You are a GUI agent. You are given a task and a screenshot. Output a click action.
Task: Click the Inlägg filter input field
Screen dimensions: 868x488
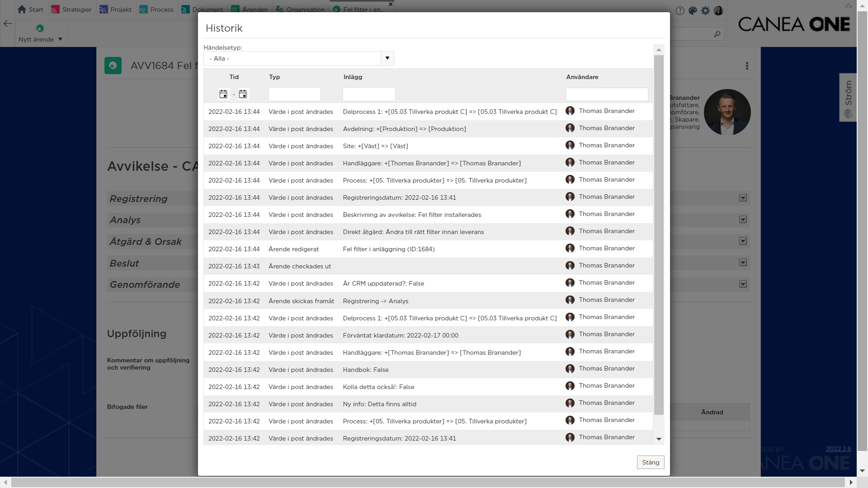coord(368,94)
